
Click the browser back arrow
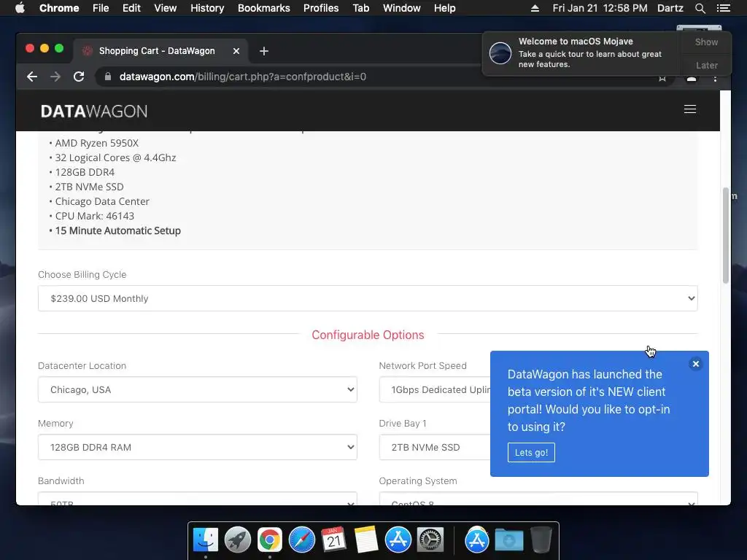tap(32, 77)
